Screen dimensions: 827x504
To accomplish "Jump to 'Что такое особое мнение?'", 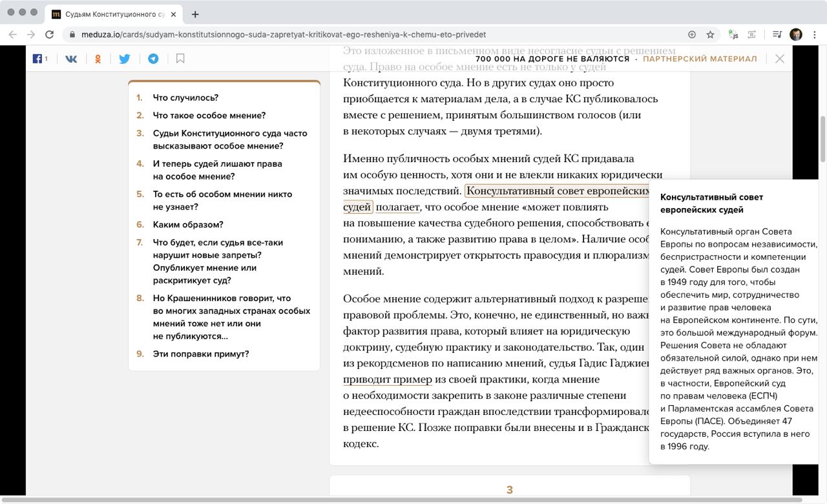I will 209,116.
